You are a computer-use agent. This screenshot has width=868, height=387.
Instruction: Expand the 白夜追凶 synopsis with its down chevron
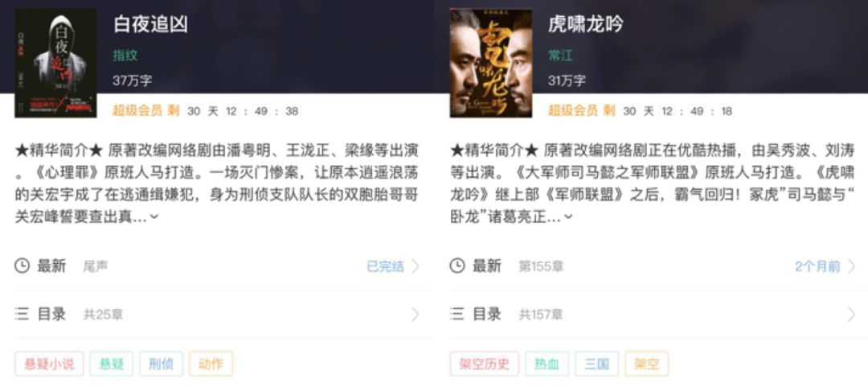click(x=154, y=216)
